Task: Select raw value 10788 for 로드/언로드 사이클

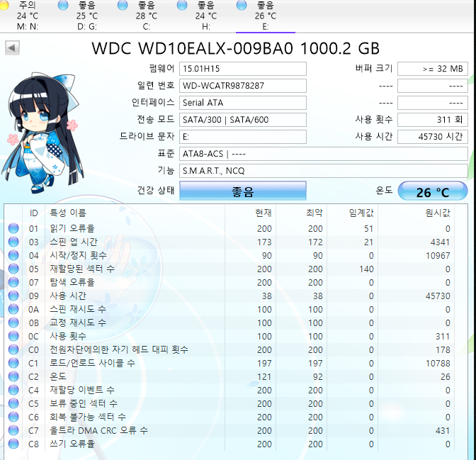Action: coord(438,364)
